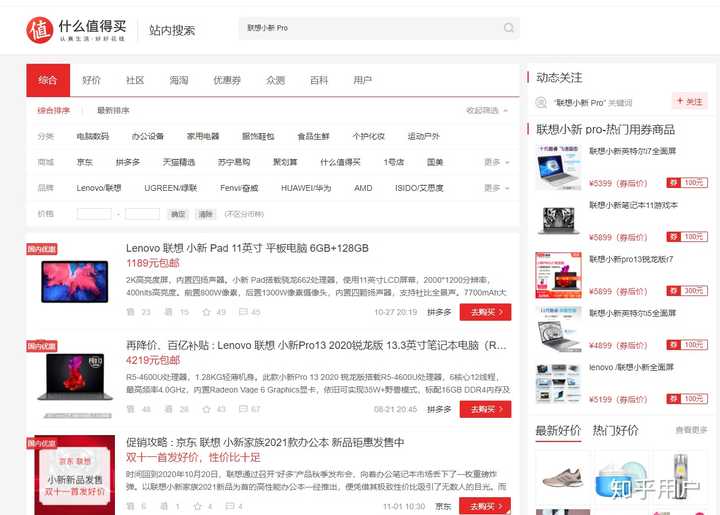Clear price range with 清除 button
This screenshot has height=515, width=720.
(205, 214)
